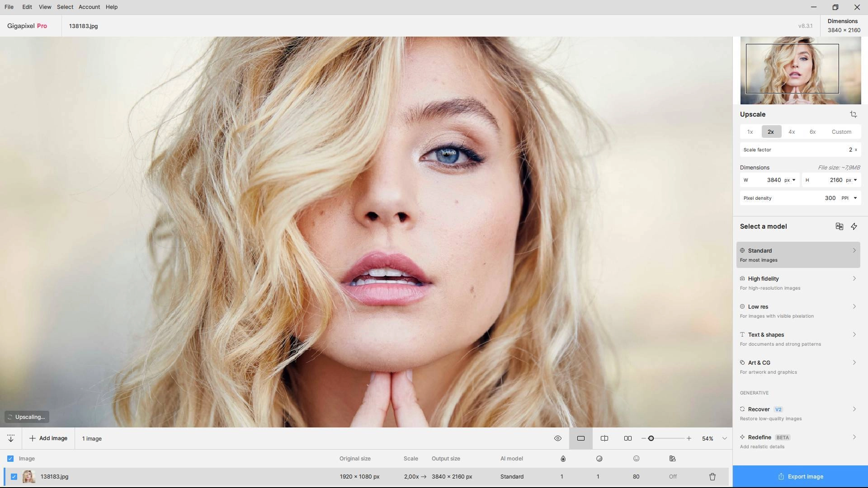The image size is (868, 488).
Task: Click the zoom out minus icon
Action: [x=643, y=438]
